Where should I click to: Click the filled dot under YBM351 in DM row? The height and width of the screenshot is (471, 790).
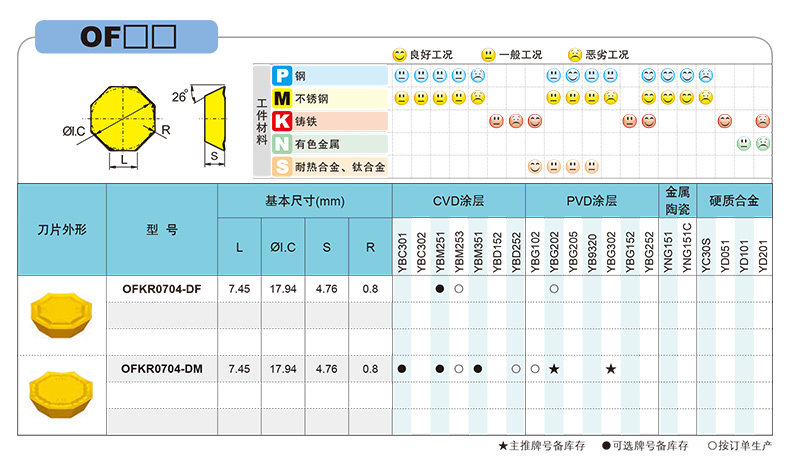click(x=478, y=369)
